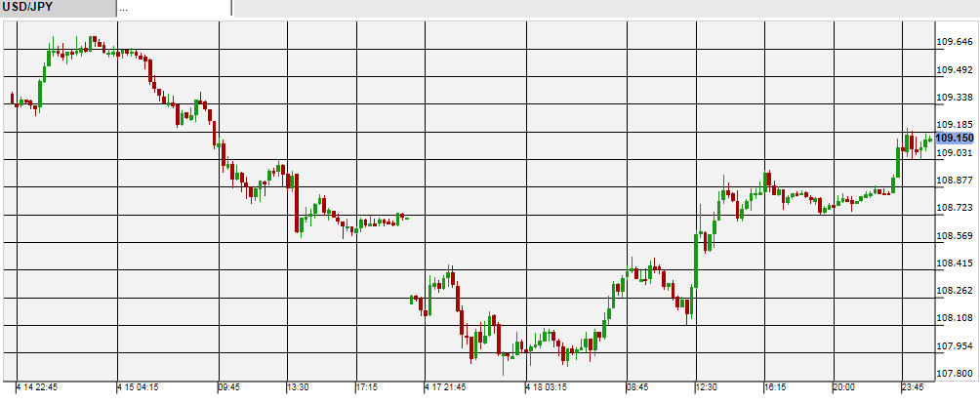Select the USD/JPY chart tab
Viewport: 980px width, 404px height.
point(57,8)
